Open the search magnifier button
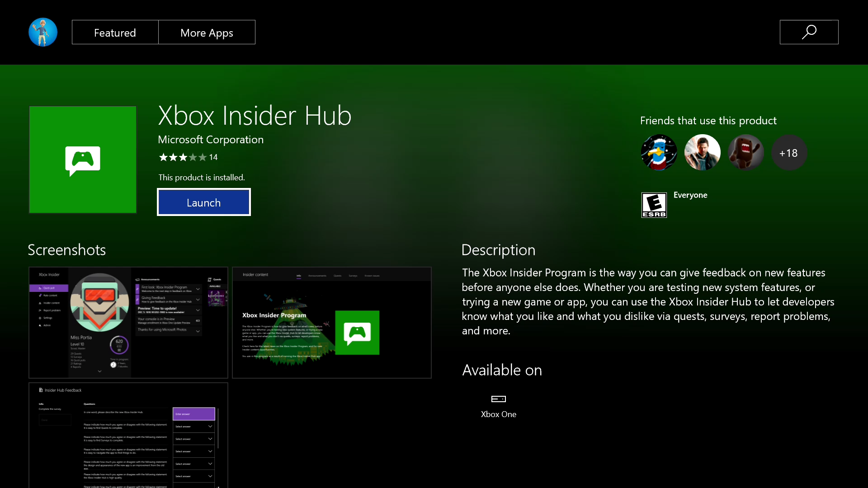 pyautogui.click(x=809, y=32)
